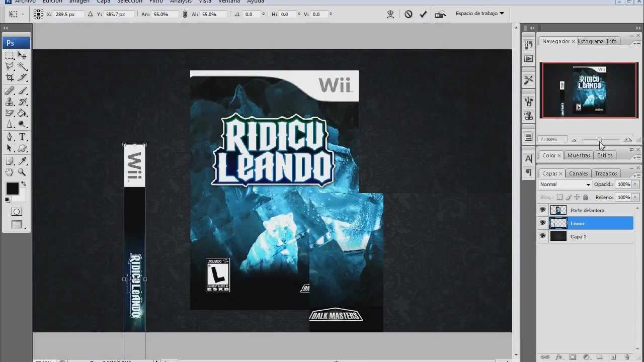
Task: Click the navigator zoom out button
Action: [x=574, y=140]
